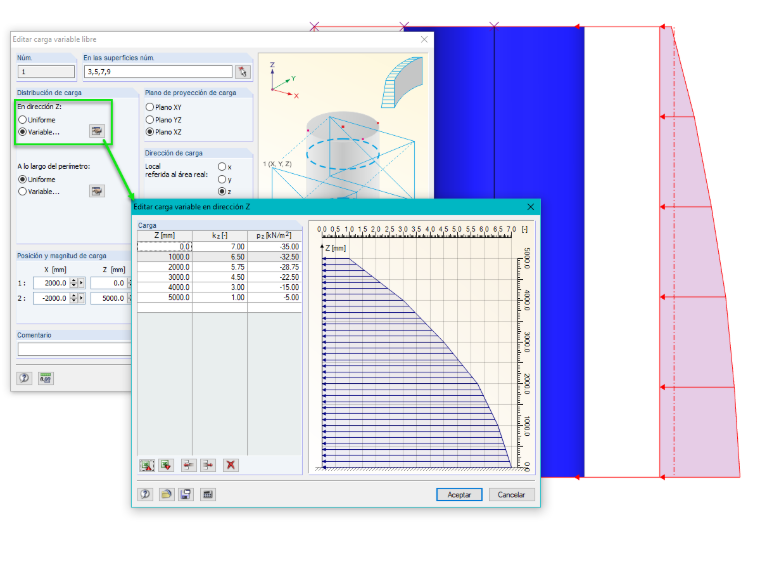This screenshot has height=571, width=760.
Task: Click the Núm. field showing 1
Action: 46,72
